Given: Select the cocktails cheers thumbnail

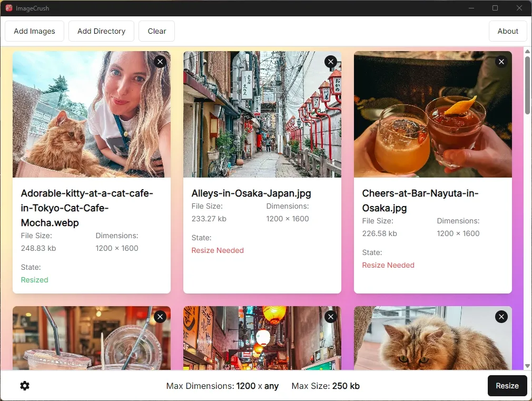Looking at the screenshot, I should (x=433, y=114).
